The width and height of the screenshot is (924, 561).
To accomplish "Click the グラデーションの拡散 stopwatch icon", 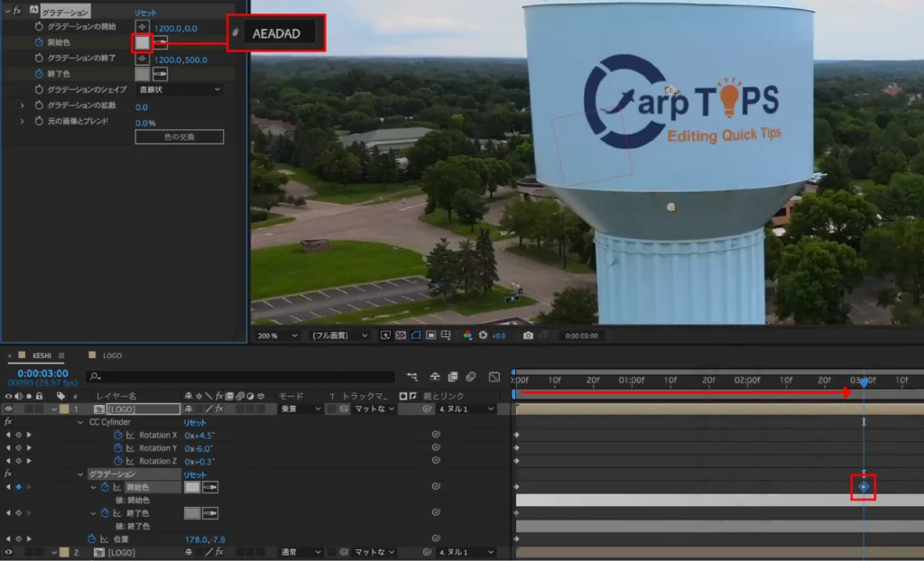I will (x=39, y=105).
